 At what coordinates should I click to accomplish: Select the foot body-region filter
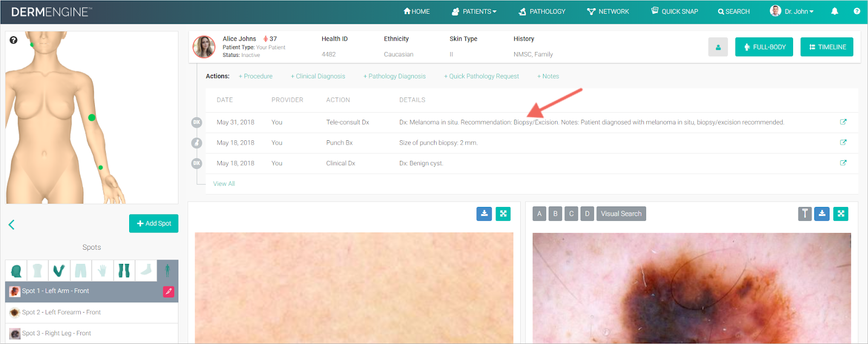(145, 270)
